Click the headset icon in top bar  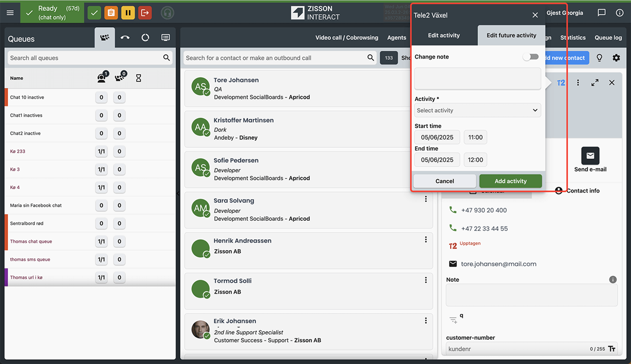point(168,13)
